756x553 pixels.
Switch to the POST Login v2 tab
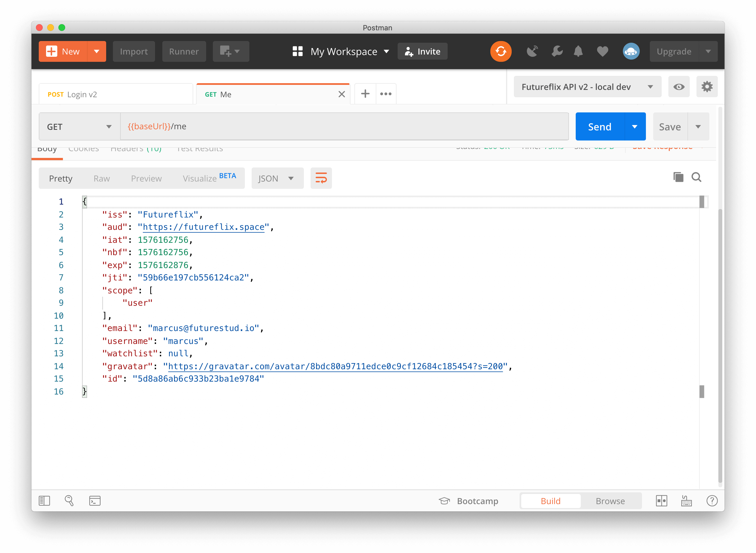click(x=115, y=94)
